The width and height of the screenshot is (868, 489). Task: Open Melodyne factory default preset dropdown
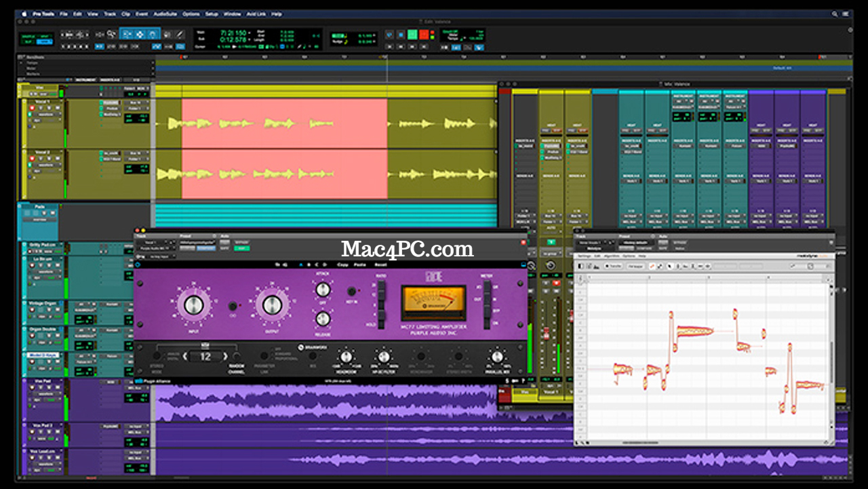636,242
